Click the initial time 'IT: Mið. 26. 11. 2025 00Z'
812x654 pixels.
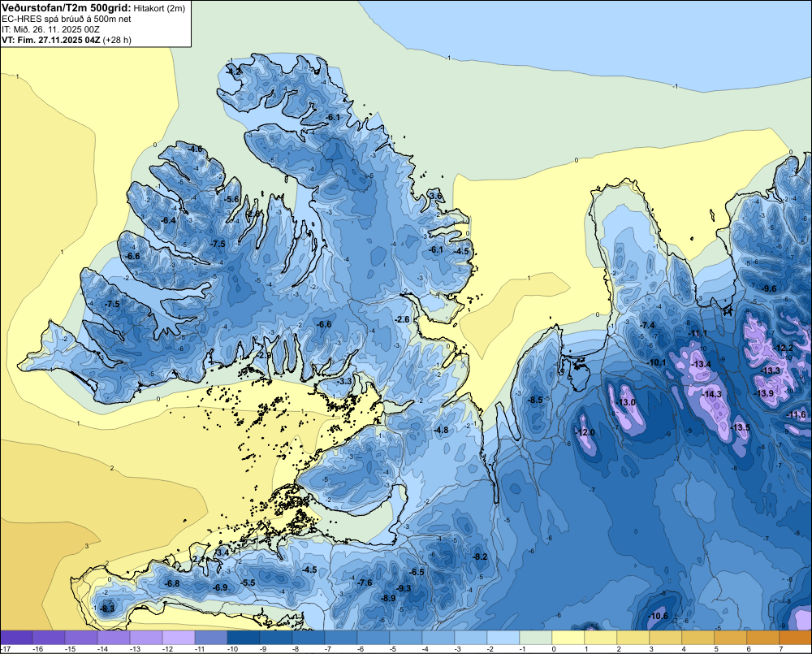click(50, 29)
